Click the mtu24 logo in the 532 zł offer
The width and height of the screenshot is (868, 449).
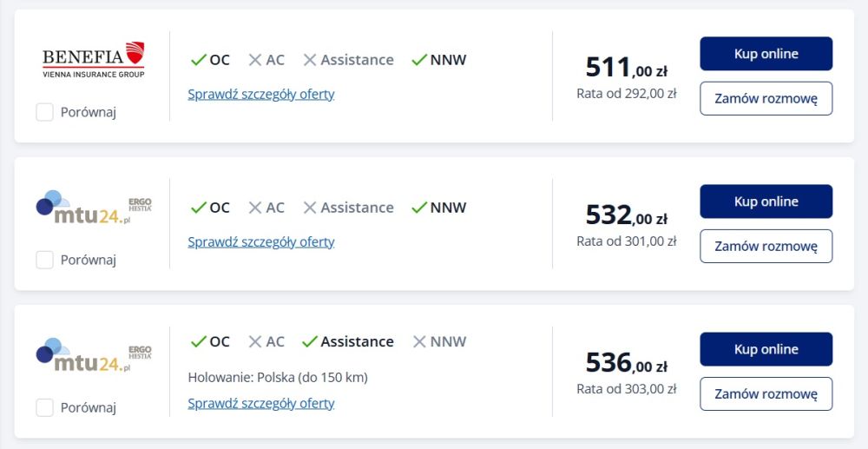pyautogui.click(x=94, y=207)
